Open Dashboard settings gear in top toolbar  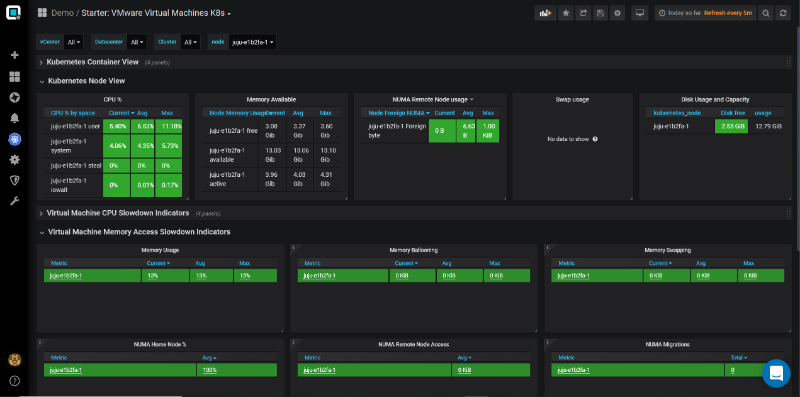[x=617, y=13]
